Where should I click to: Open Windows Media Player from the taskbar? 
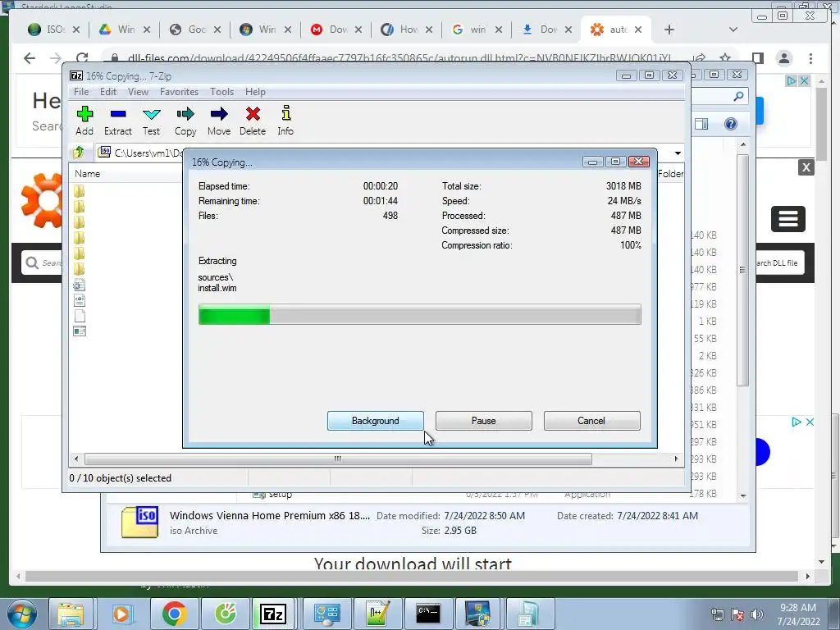[x=121, y=614]
